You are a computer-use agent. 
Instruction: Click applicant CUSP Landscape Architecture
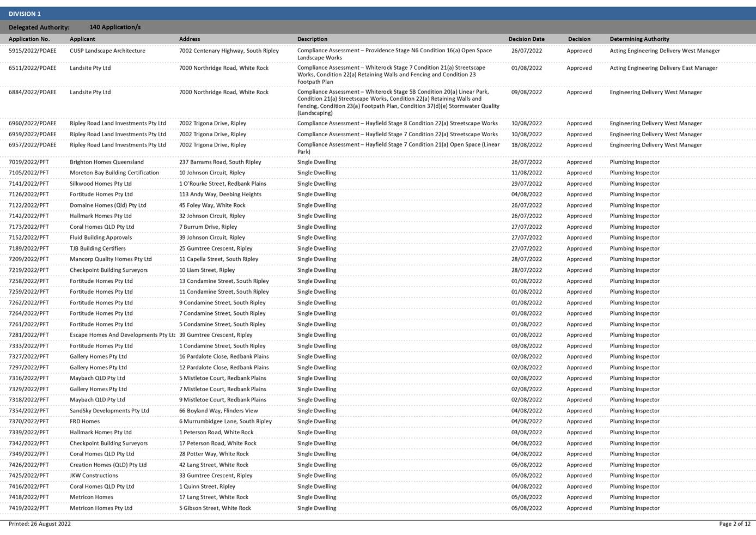pyautogui.click(x=107, y=51)
